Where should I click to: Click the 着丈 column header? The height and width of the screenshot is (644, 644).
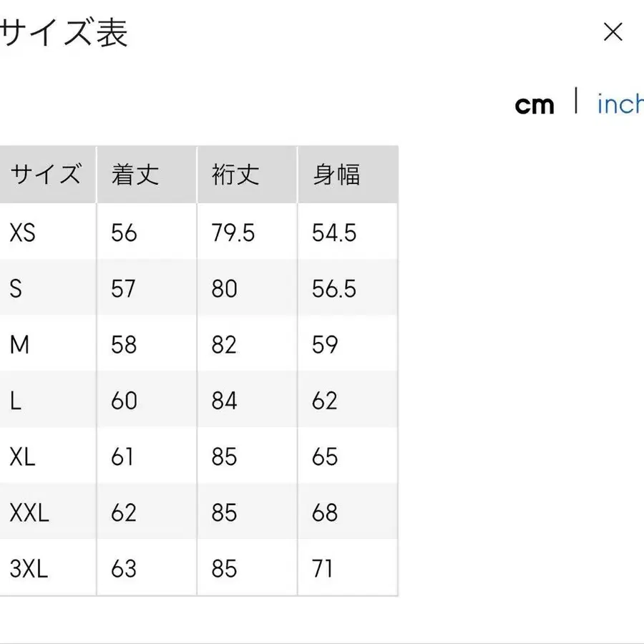point(135,174)
